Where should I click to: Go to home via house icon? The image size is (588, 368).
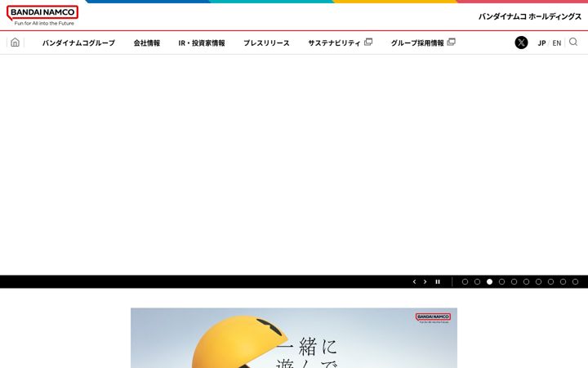(x=15, y=43)
